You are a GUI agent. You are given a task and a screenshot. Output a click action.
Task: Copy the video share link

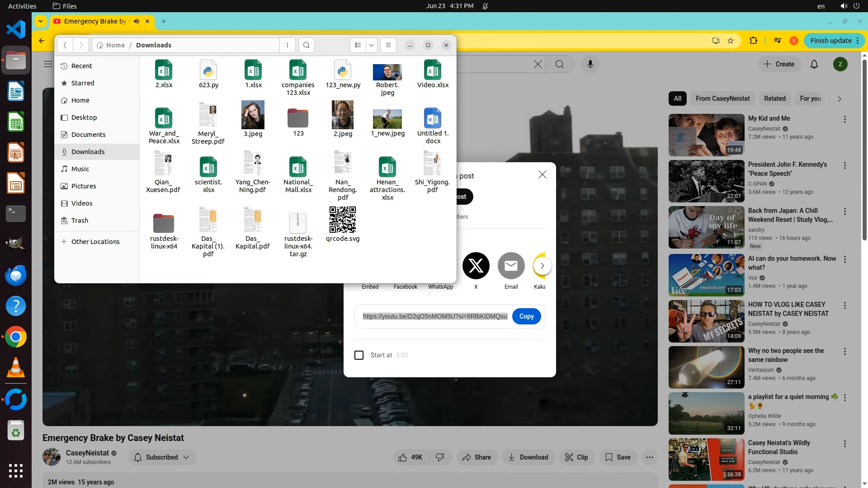pyautogui.click(x=526, y=316)
